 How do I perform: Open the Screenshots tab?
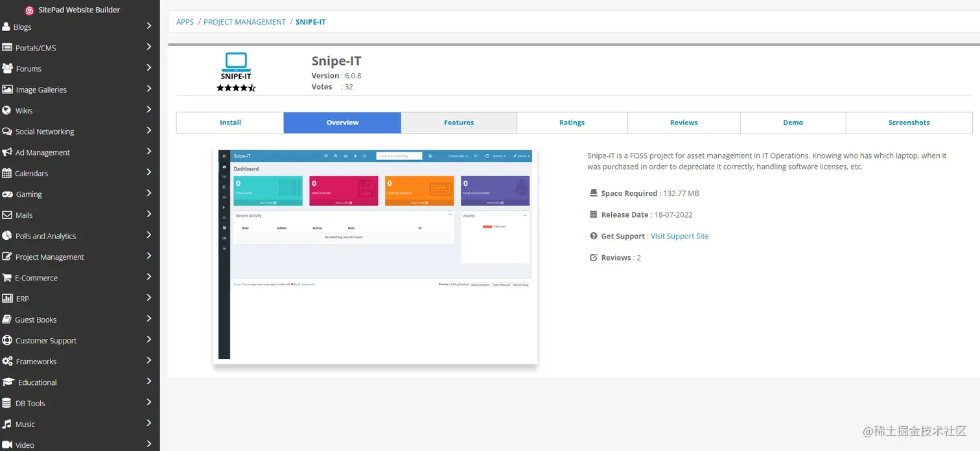pos(909,122)
